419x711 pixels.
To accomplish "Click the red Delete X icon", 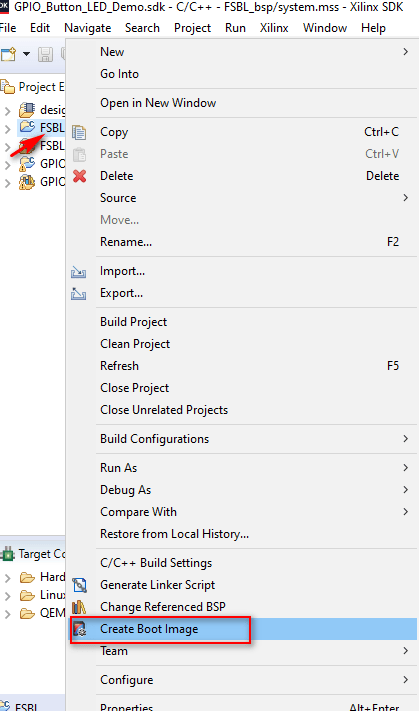I will click(80, 176).
